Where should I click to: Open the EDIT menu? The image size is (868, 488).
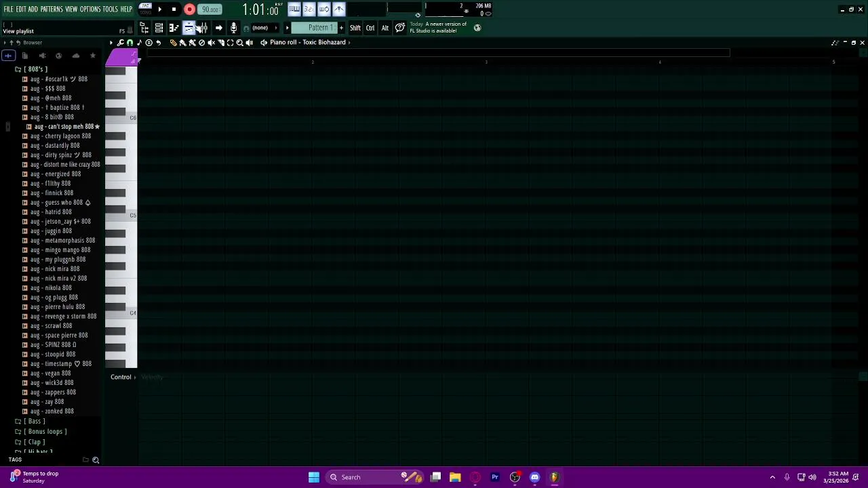point(20,9)
